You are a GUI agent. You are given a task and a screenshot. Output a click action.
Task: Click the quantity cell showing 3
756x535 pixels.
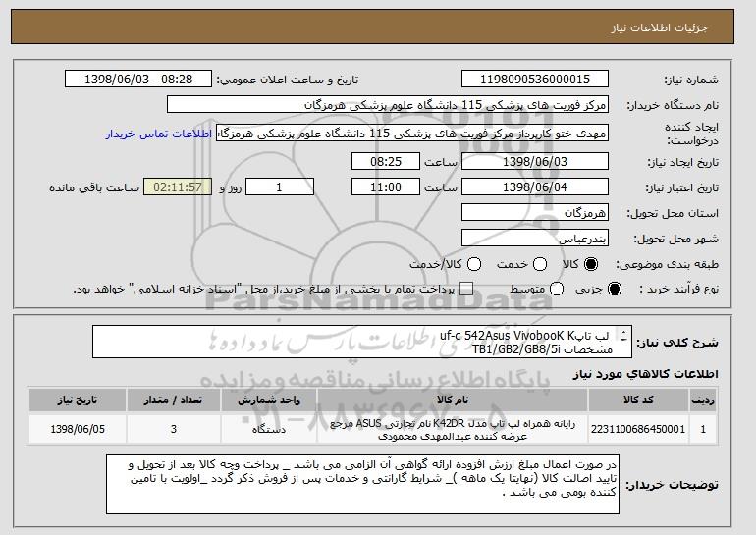tap(174, 429)
